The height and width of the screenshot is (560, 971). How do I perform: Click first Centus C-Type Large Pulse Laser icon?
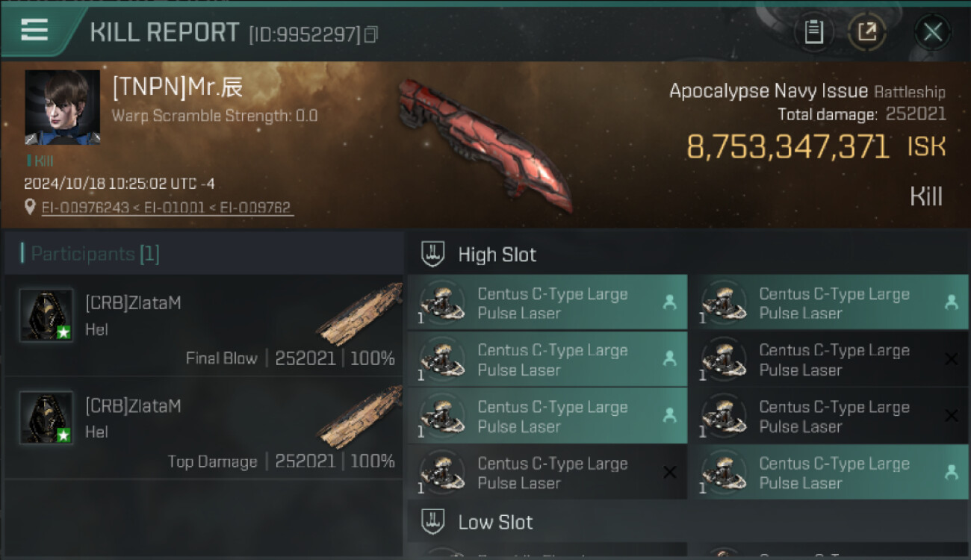click(442, 302)
